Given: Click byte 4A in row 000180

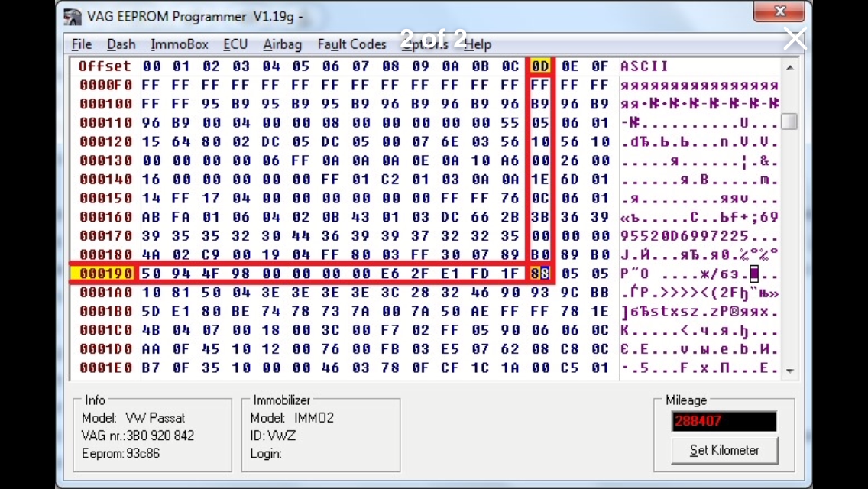Looking at the screenshot, I should (x=151, y=254).
